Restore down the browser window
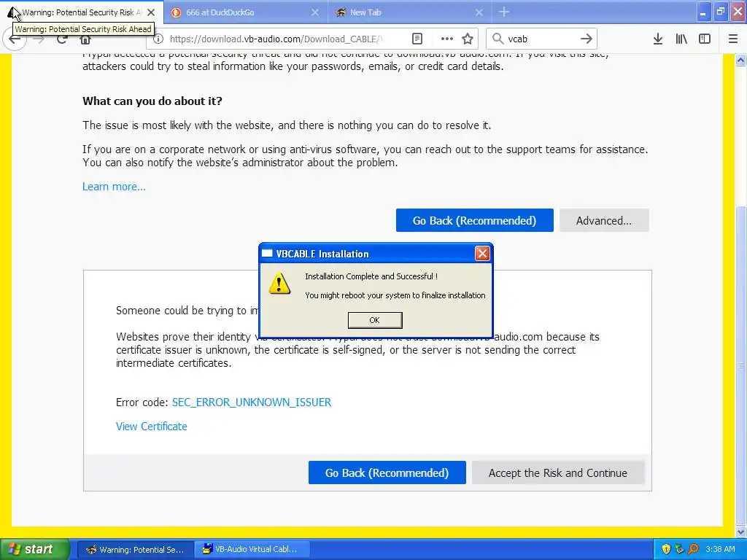Image resolution: width=747 pixels, height=560 pixels. (x=721, y=12)
